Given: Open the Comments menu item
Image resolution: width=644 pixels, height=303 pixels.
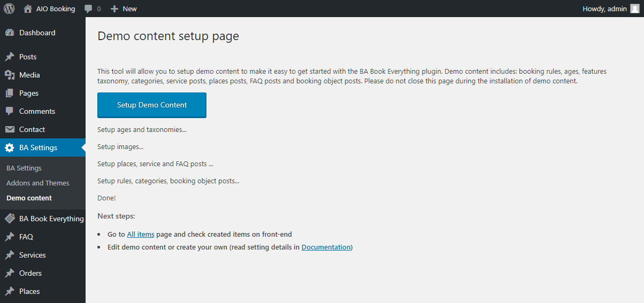Looking at the screenshot, I should click(37, 111).
